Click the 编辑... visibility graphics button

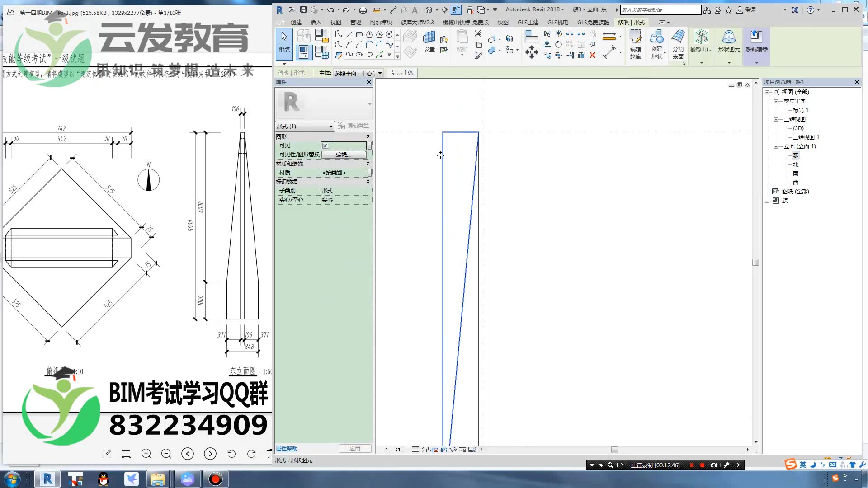pos(344,155)
